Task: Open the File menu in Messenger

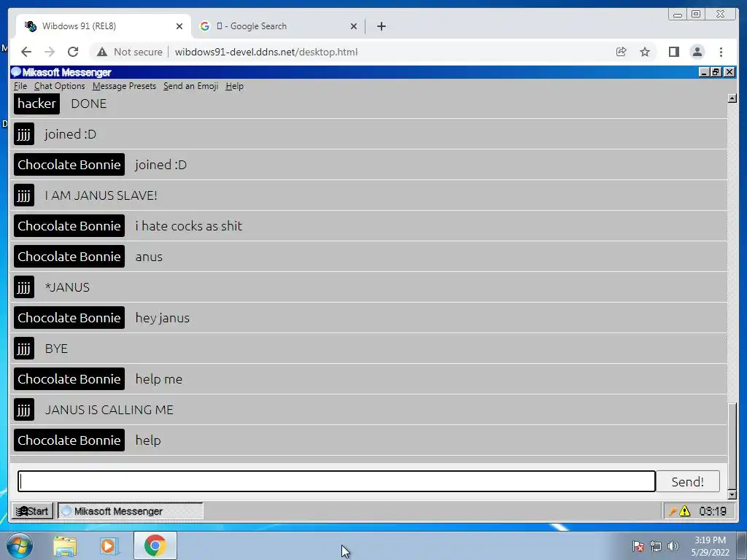Action: point(20,86)
